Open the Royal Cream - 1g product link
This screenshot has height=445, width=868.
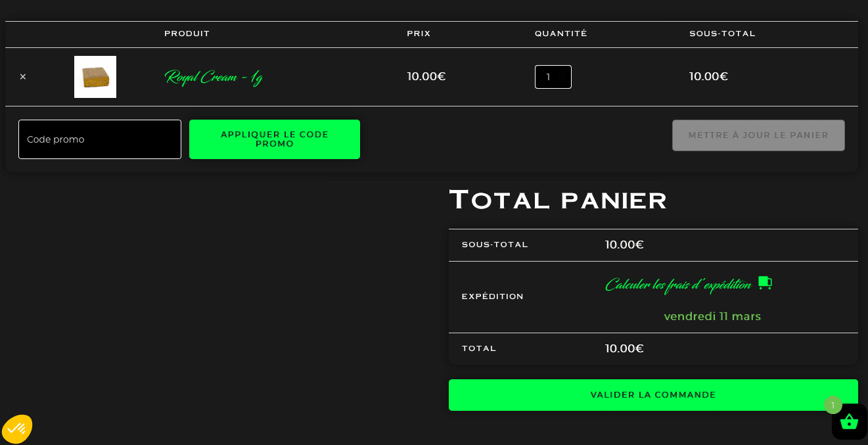tap(214, 78)
